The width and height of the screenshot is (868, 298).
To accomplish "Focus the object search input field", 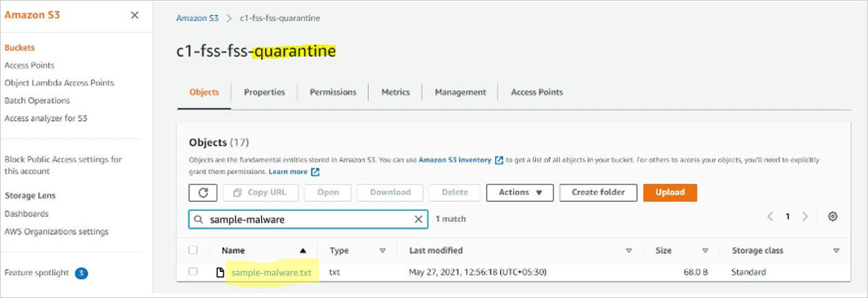I will [x=308, y=220].
